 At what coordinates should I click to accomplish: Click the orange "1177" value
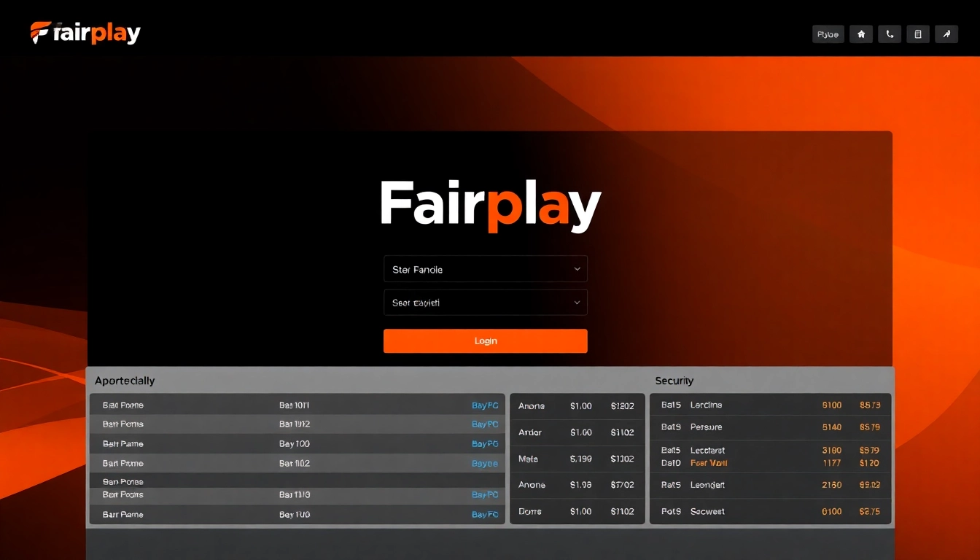coord(831,463)
